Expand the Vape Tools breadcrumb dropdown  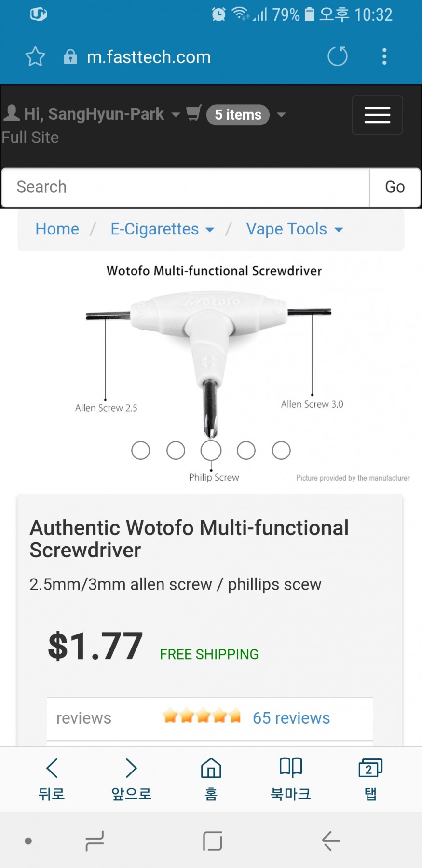[339, 230]
